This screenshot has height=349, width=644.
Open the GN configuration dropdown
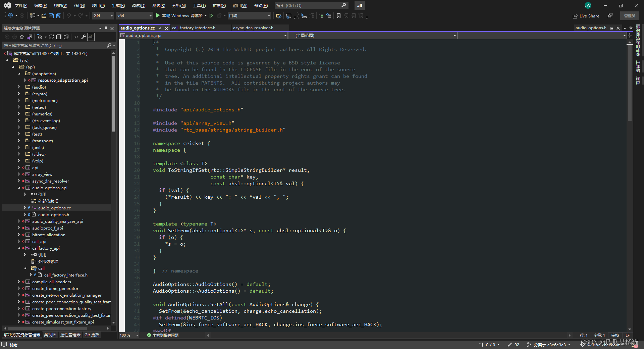pyautogui.click(x=103, y=16)
